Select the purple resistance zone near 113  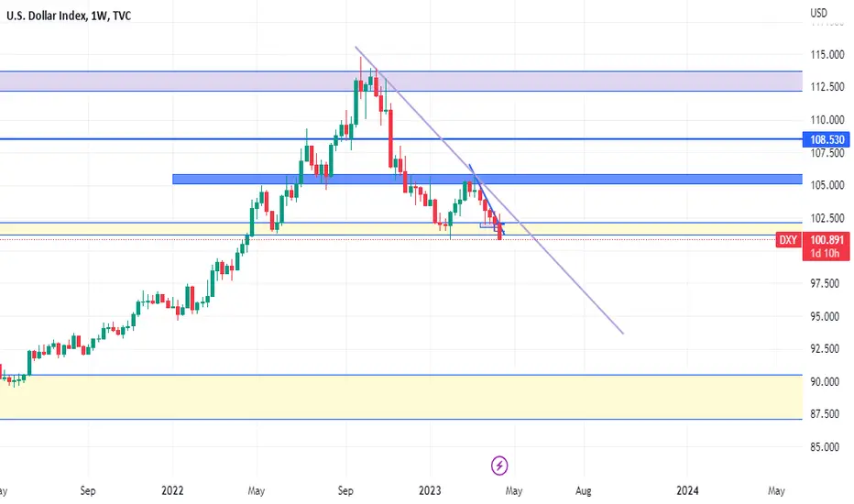400,82
